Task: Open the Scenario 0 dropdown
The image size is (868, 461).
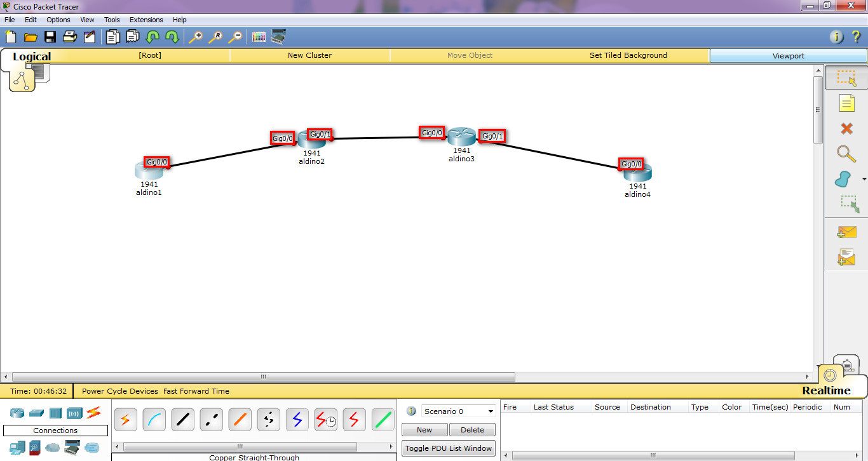Action: pyautogui.click(x=458, y=411)
